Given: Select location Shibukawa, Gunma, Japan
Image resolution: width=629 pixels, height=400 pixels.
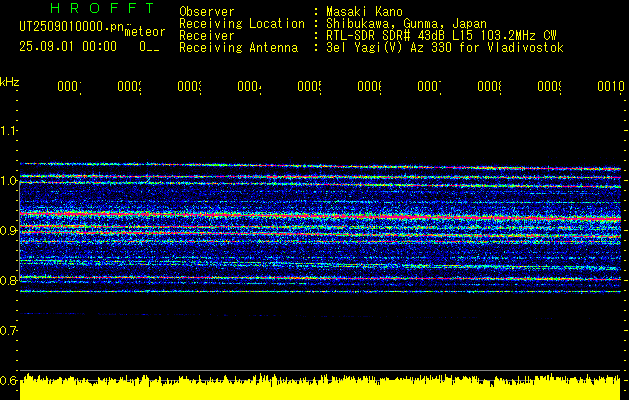Looking at the screenshot, I should pyautogui.click(x=406, y=24).
